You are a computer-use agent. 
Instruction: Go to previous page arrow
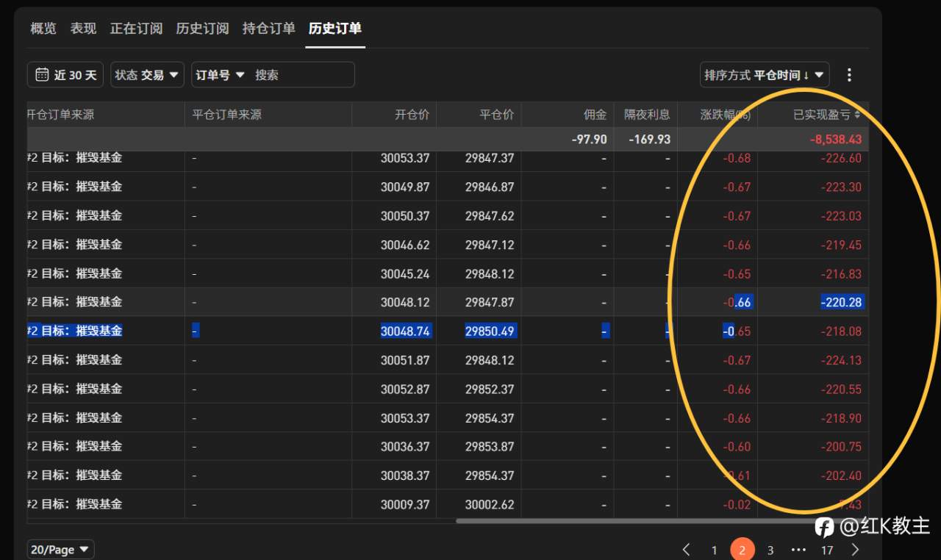(x=687, y=549)
